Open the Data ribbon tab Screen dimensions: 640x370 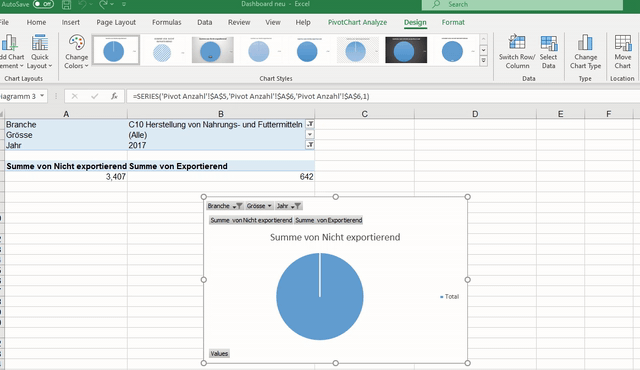[x=204, y=22]
